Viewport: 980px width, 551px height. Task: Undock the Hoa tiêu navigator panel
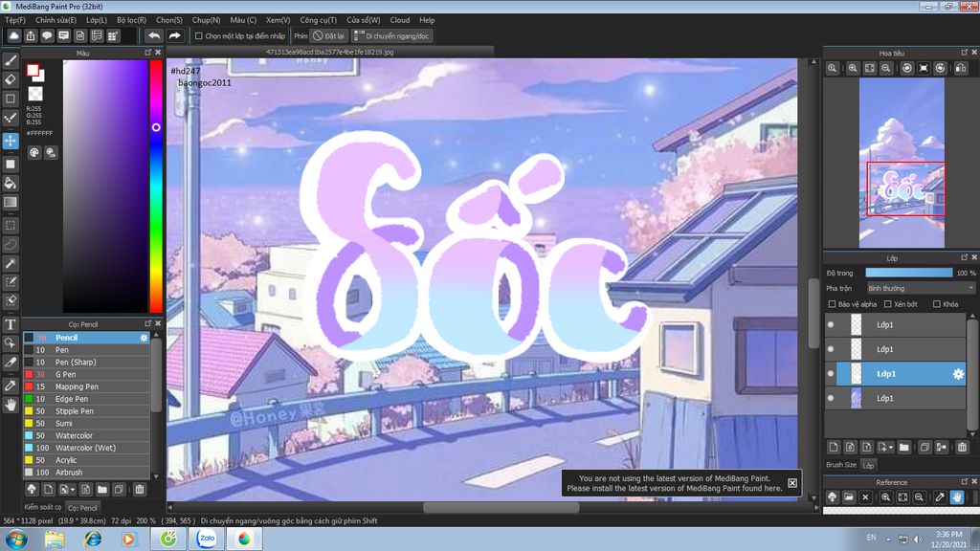965,53
